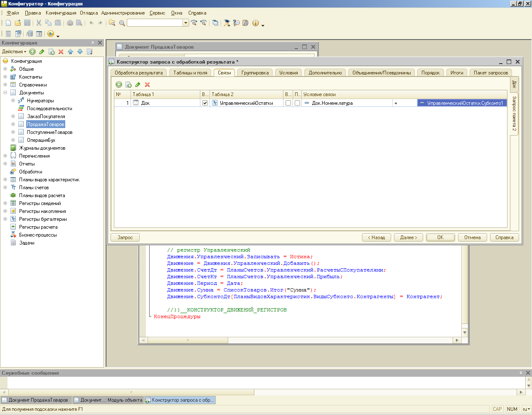Open the Действия dropdown menu
The image size is (532, 415).
[14, 52]
